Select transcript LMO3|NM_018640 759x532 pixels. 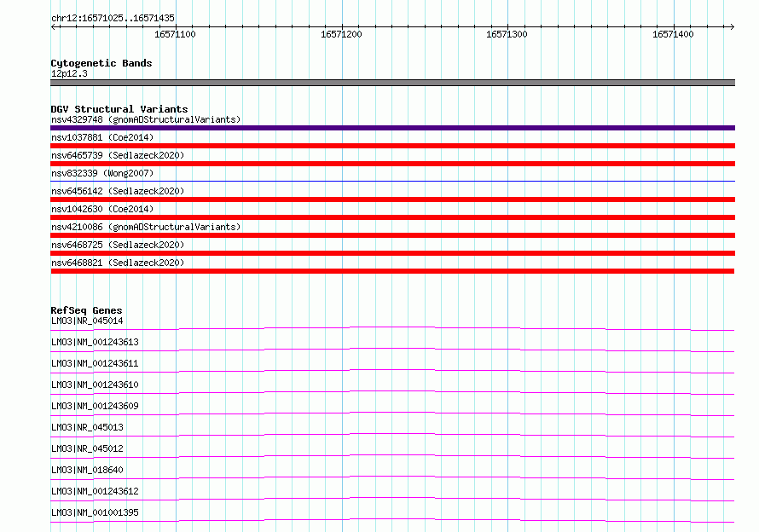click(87, 470)
